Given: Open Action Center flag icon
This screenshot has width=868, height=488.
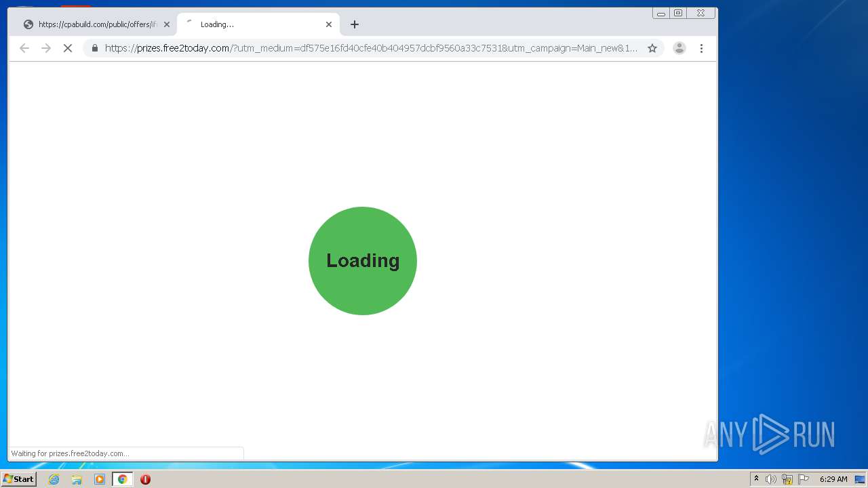Looking at the screenshot, I should (x=804, y=479).
